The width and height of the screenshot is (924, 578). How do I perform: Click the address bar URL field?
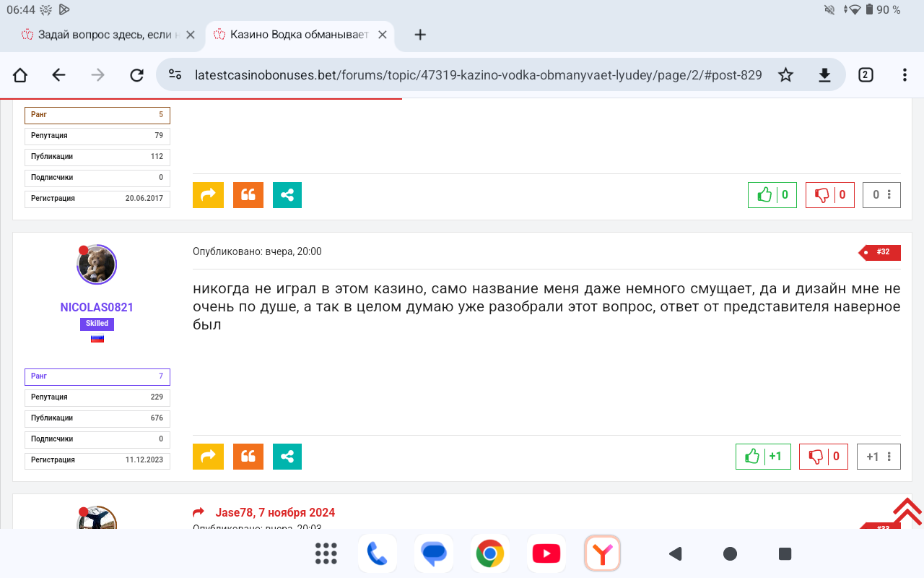click(476, 75)
